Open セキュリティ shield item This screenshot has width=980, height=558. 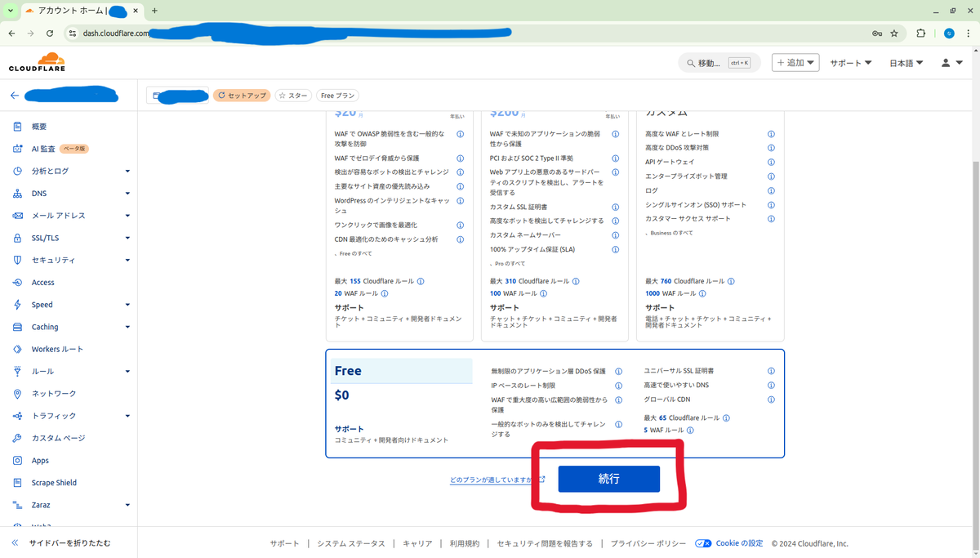click(17, 260)
